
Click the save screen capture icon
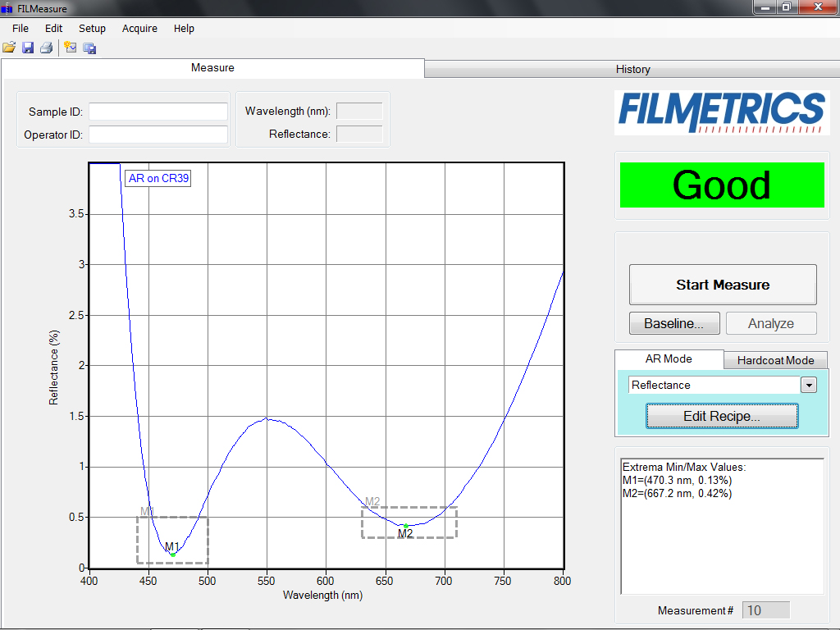pos(89,48)
